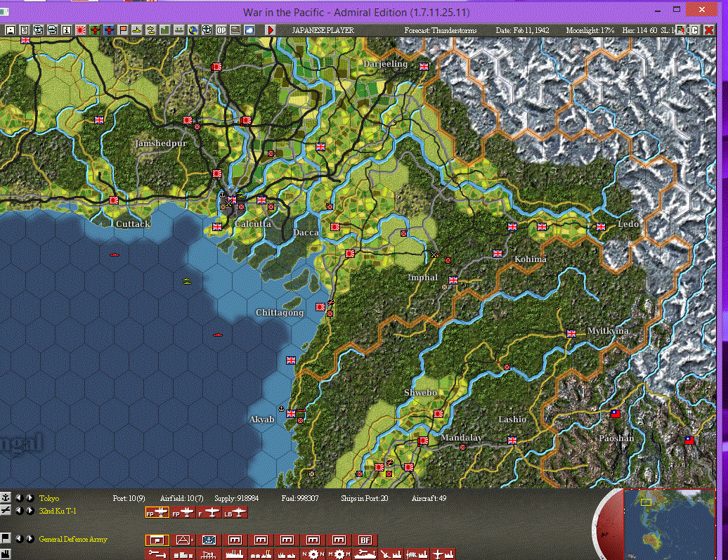This screenshot has height=560, width=728.
Task: Click the Aircraft: 49 text
Action: pos(429,498)
